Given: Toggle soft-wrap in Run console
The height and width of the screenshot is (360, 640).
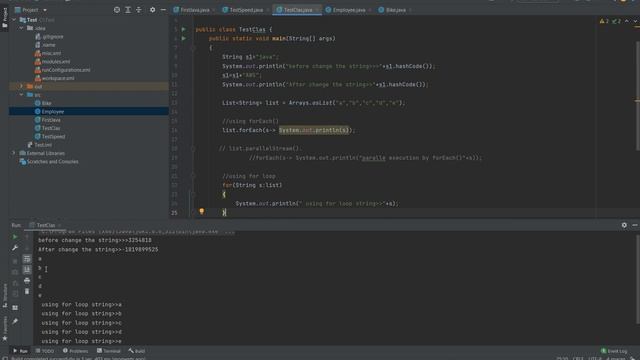Looking at the screenshot, I should (27, 259).
